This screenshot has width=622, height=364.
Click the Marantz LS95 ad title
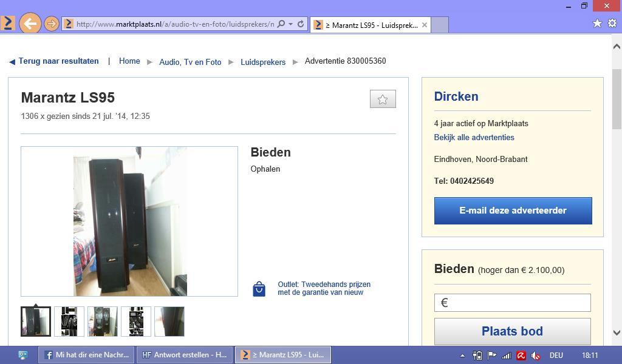coord(68,98)
